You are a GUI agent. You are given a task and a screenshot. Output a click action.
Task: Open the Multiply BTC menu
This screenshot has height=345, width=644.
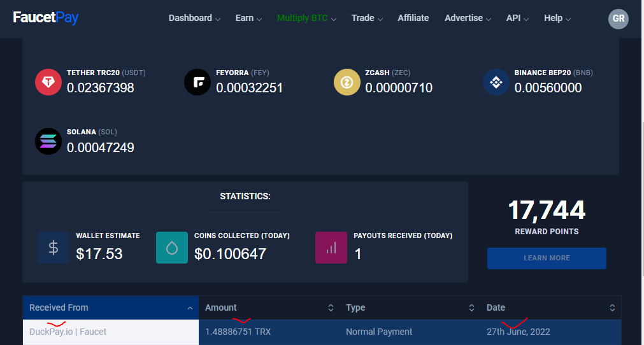point(306,18)
